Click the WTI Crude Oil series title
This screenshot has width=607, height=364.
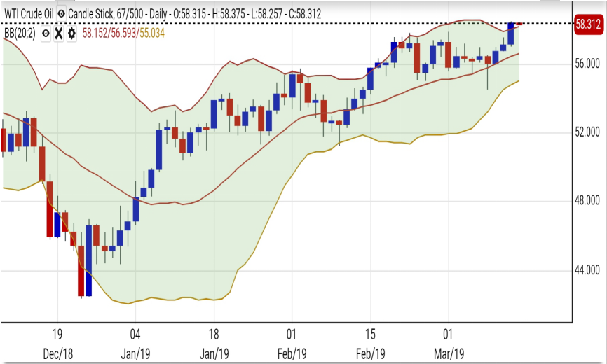pyautogui.click(x=29, y=14)
